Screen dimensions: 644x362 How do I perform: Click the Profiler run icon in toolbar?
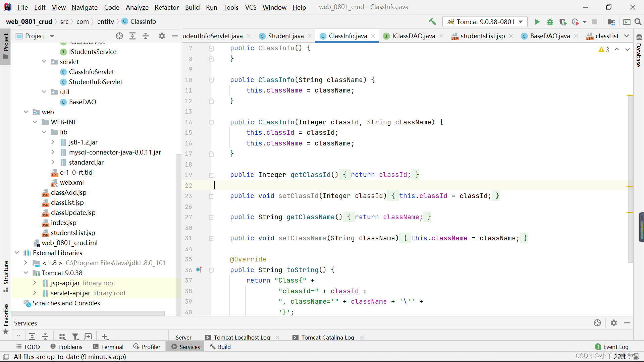point(575,22)
